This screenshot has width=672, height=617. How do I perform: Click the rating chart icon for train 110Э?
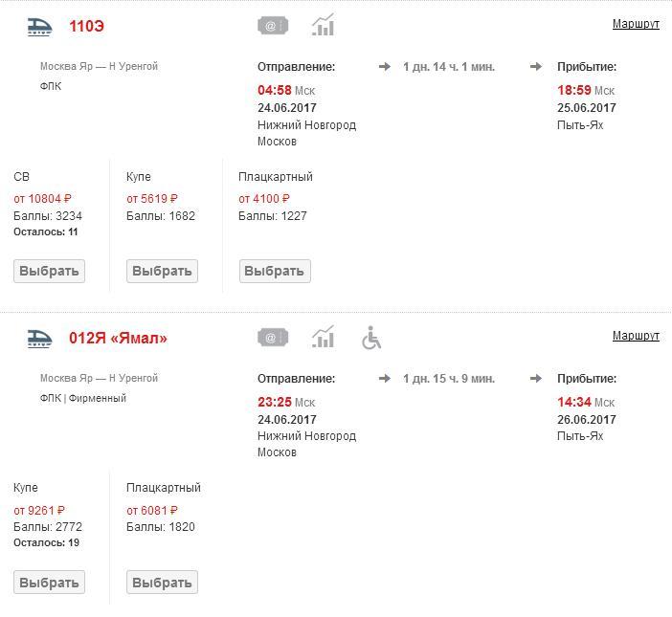324,25
